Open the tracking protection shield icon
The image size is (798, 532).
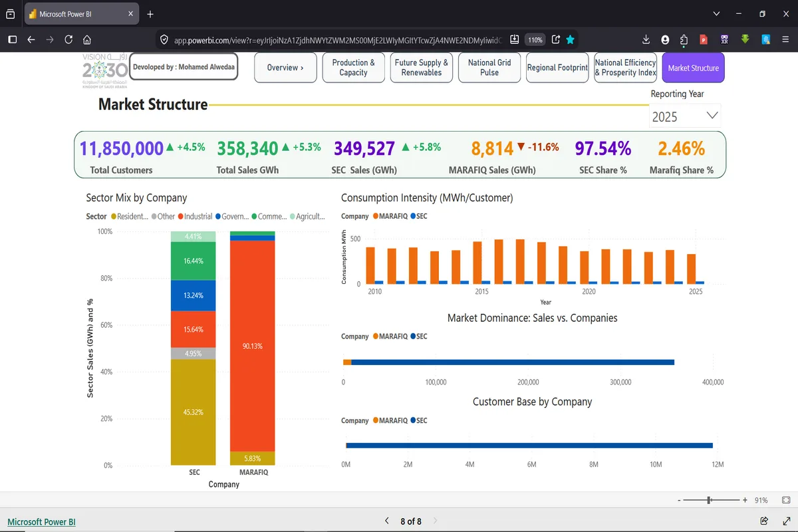[x=164, y=40]
